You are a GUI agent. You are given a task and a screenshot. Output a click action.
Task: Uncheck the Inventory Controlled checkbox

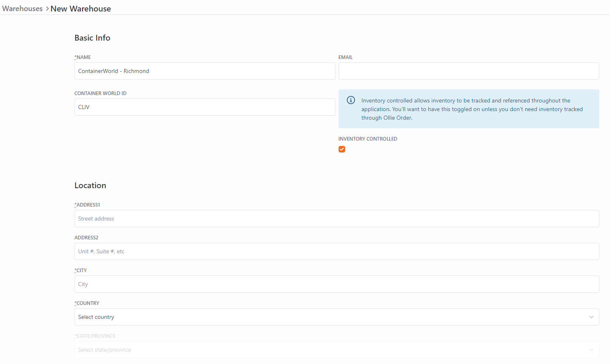342,149
